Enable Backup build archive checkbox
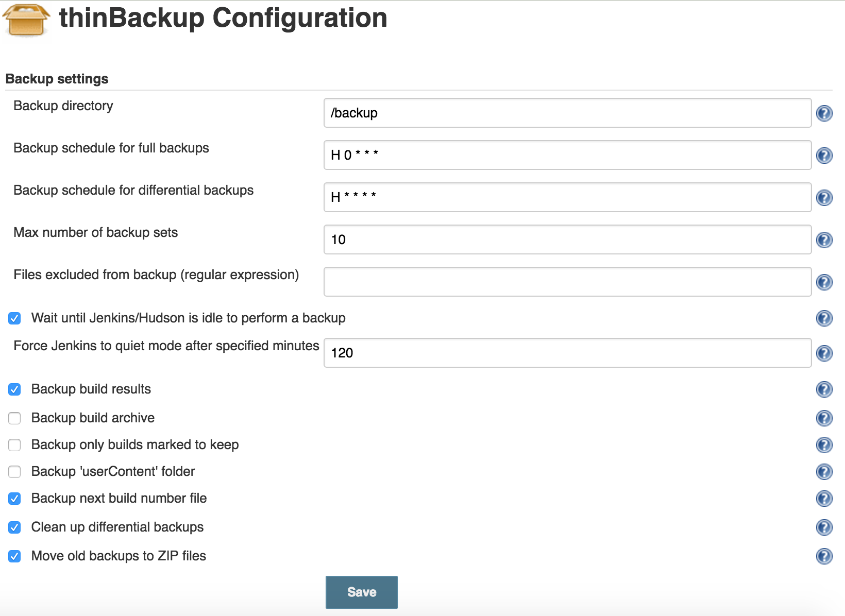Image resolution: width=845 pixels, height=616 pixels. 14,418
